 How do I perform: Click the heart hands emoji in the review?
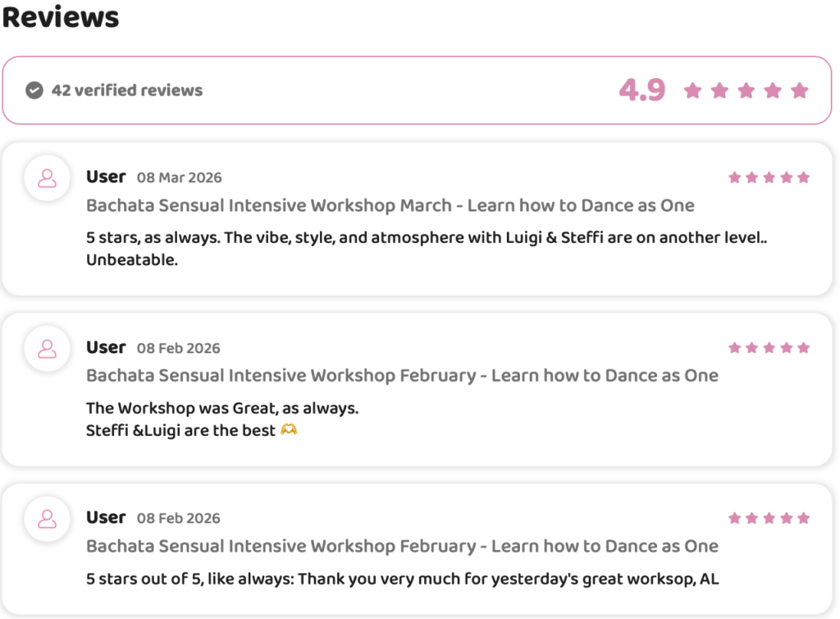tap(289, 430)
